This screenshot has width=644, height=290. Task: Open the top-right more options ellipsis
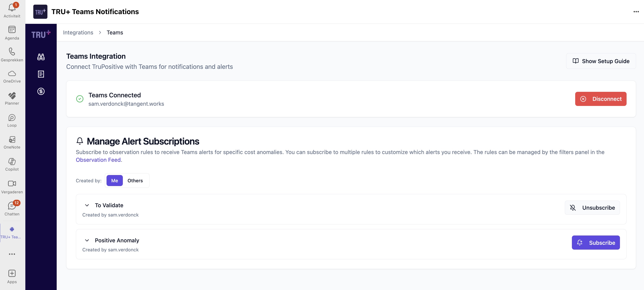click(x=636, y=12)
